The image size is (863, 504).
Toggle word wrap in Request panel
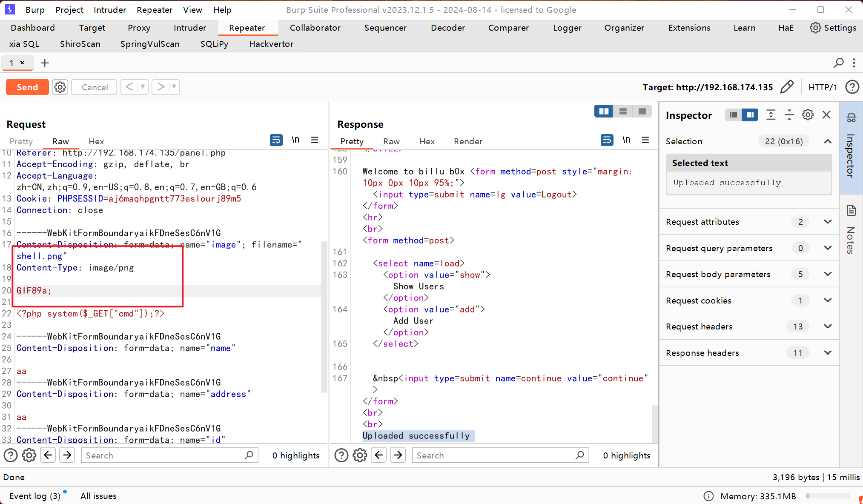(x=276, y=140)
